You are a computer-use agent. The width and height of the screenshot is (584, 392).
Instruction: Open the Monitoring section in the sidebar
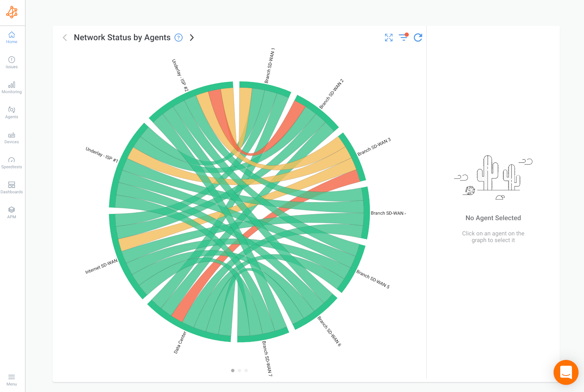(x=11, y=88)
